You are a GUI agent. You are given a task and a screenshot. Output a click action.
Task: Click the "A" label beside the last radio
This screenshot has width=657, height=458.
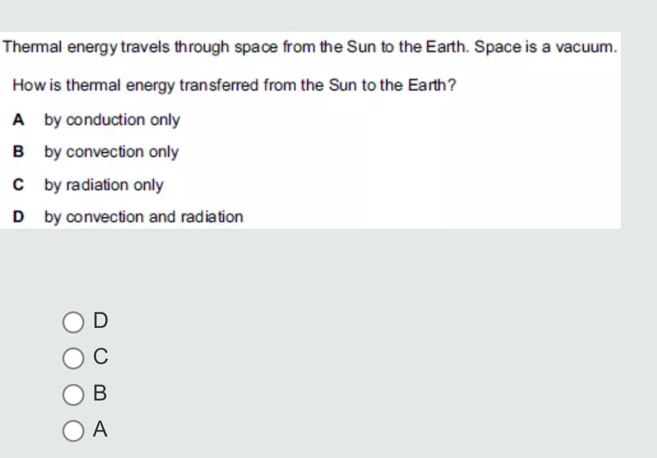[x=100, y=431]
